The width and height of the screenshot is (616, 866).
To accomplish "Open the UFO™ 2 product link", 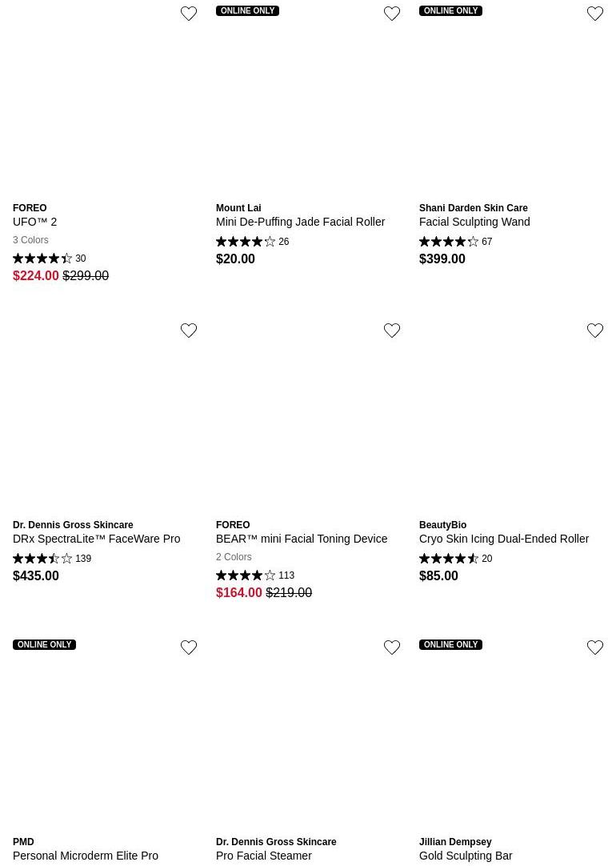I will coord(35,222).
